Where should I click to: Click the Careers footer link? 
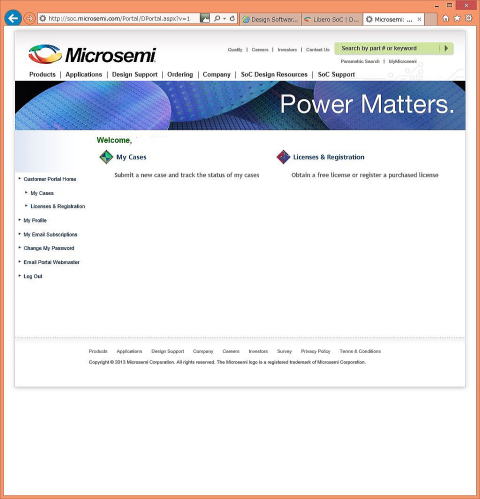tap(231, 351)
